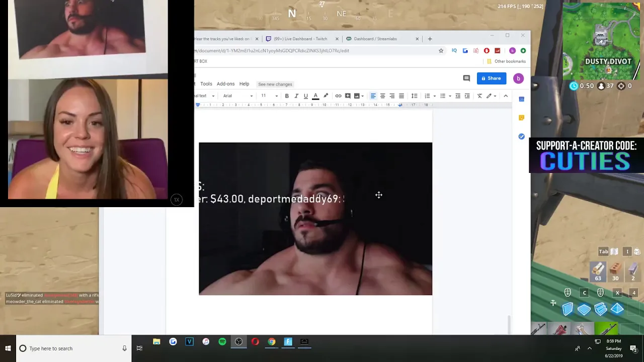Open the highlight color tool

point(326,96)
